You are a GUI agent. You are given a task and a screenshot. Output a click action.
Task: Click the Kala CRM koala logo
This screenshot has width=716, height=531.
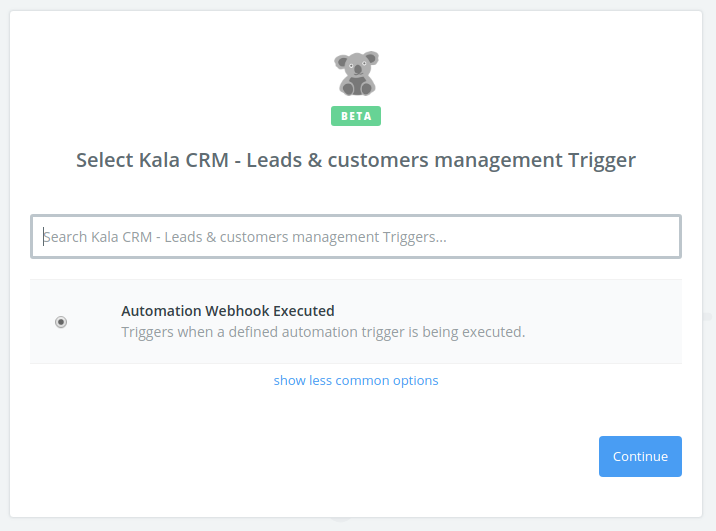click(356, 75)
